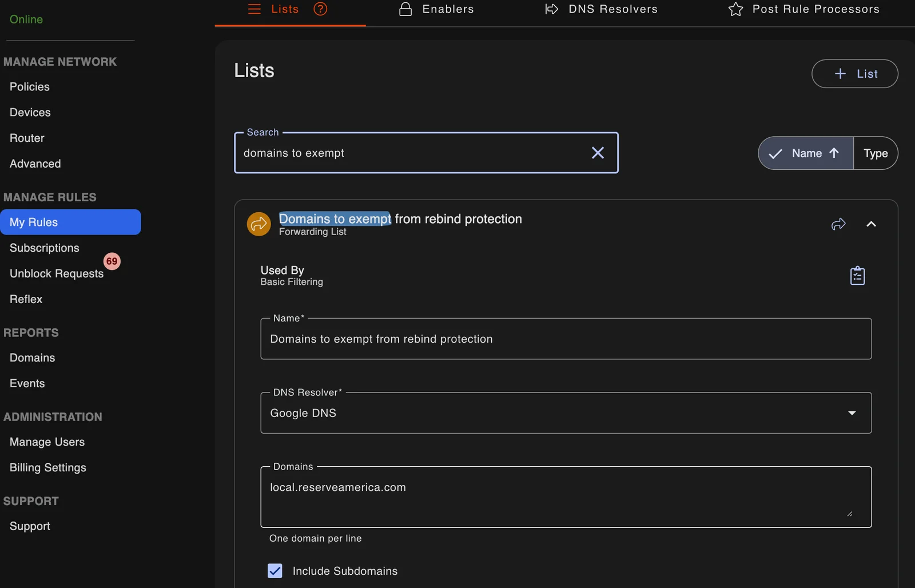Viewport: 915px width, 588px height.
Task: Go to Advanced network settings
Action: (x=35, y=164)
